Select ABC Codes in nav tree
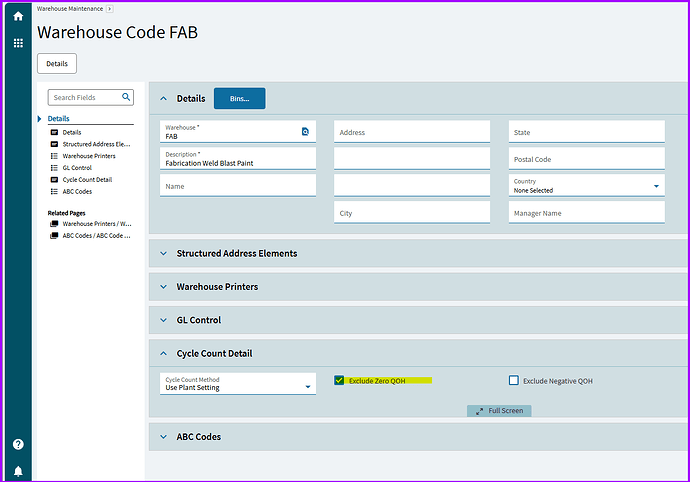690x482 pixels. tap(77, 191)
